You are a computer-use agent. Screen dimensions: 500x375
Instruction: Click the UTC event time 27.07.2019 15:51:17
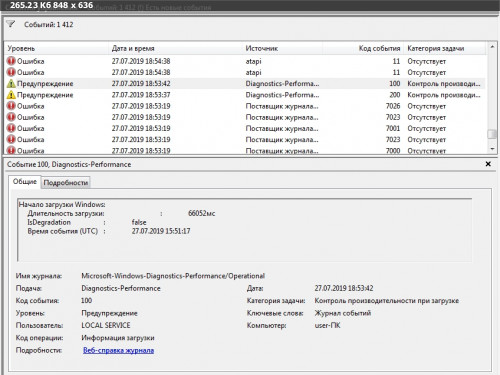click(x=161, y=231)
